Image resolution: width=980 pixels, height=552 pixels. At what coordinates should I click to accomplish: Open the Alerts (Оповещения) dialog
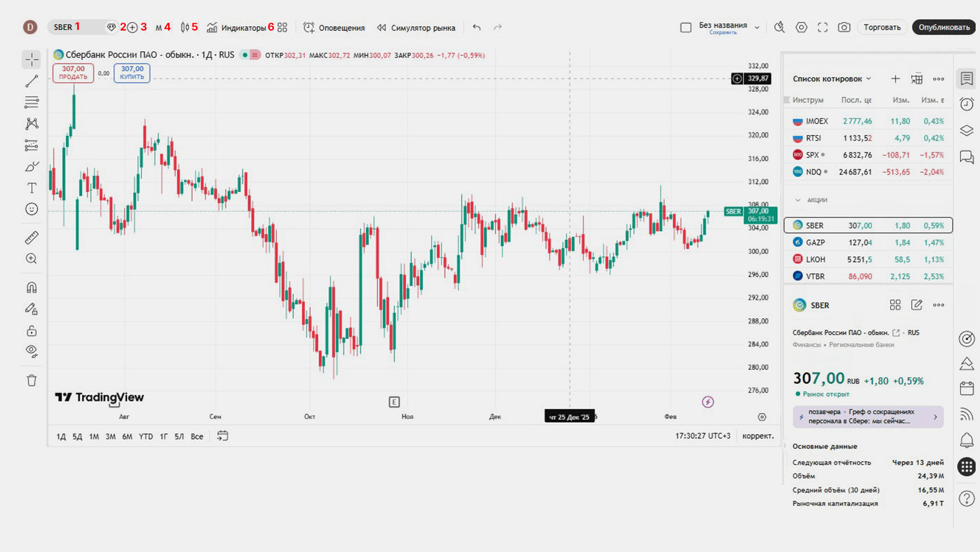click(x=334, y=28)
